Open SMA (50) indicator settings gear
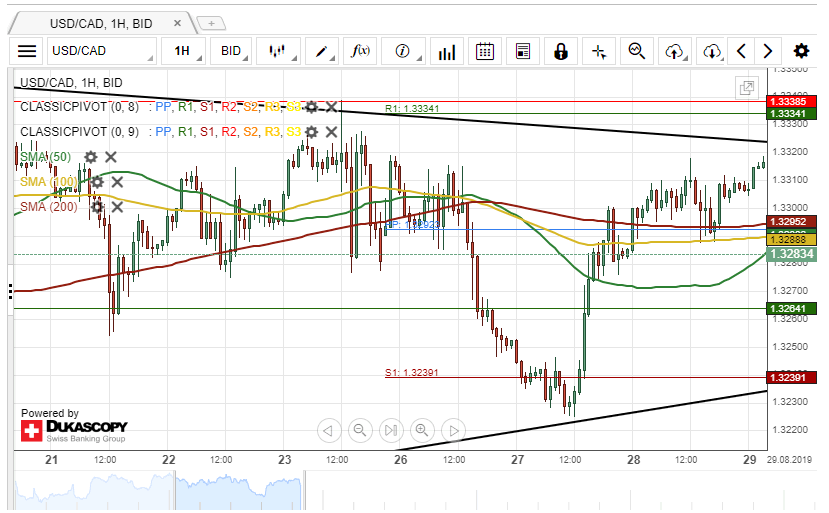829x513 pixels. [x=91, y=157]
